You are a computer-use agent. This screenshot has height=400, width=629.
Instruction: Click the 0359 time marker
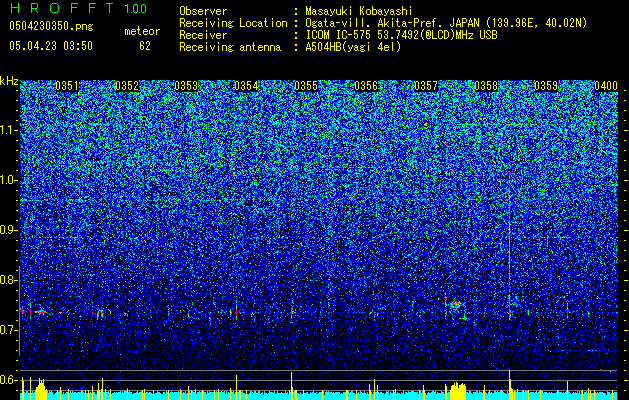pyautogui.click(x=546, y=86)
